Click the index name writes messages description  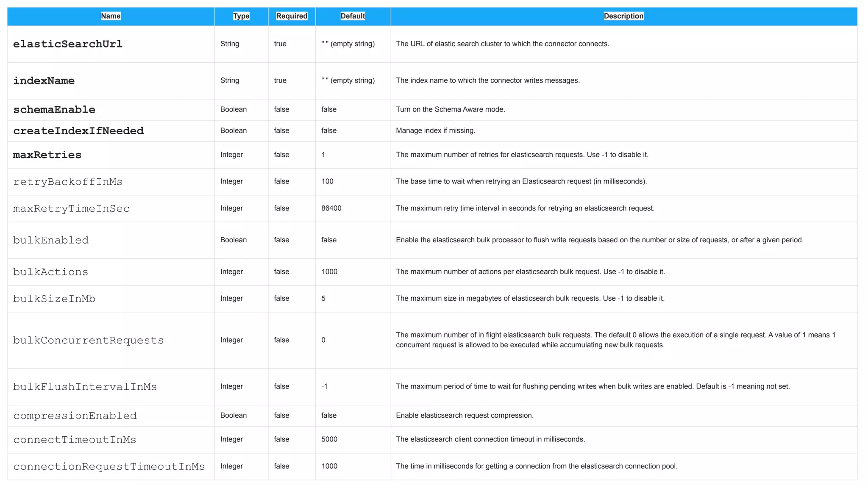[488, 80]
